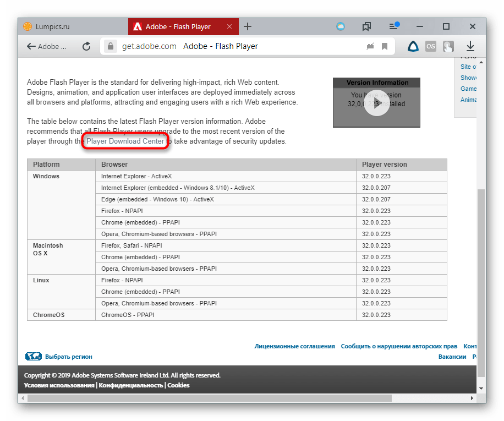This screenshot has width=504, height=421.
Task: Open 'Game' sidebar link
Action: [468, 89]
